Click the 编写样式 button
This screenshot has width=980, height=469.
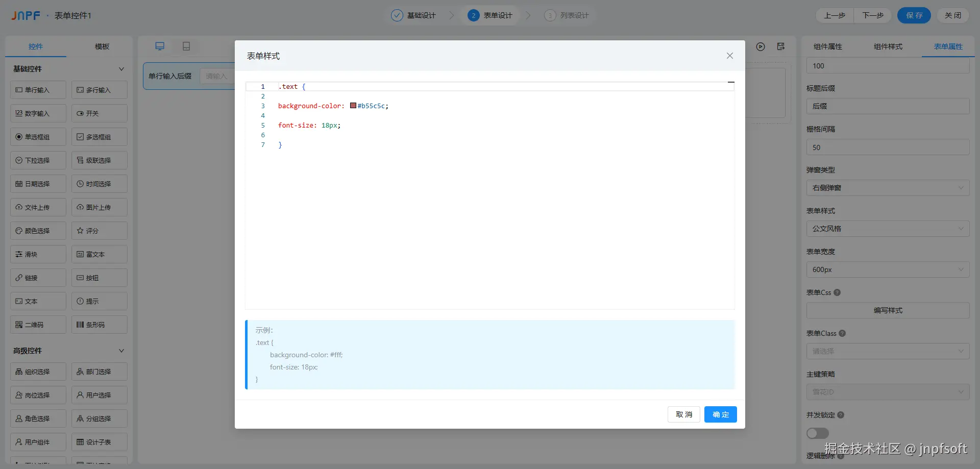pos(888,310)
